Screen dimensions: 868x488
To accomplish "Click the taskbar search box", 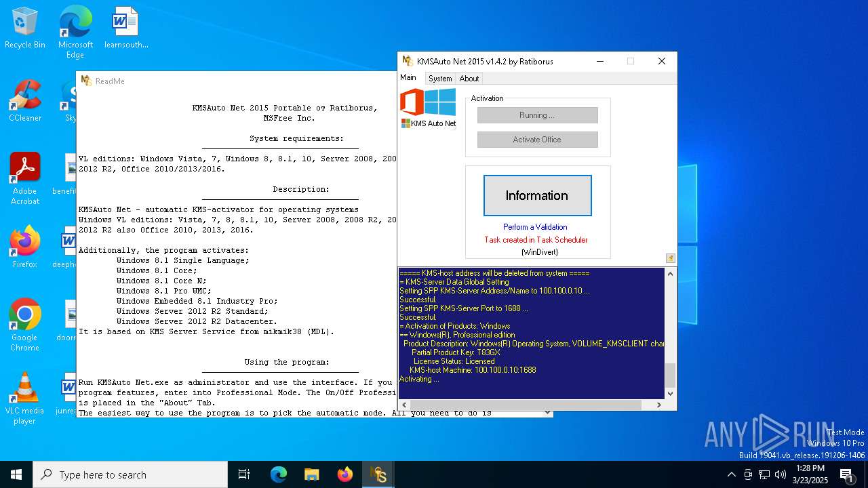I will click(x=130, y=474).
